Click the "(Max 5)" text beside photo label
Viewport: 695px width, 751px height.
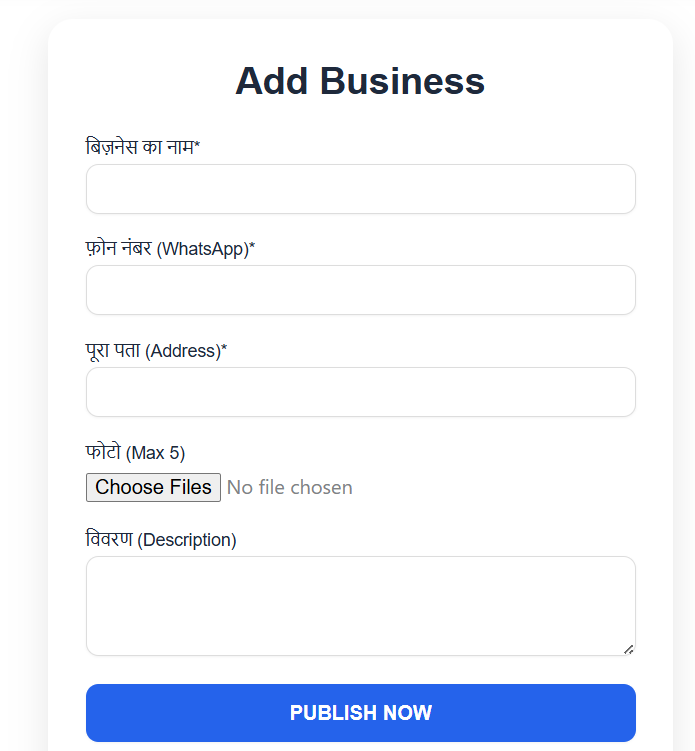[155, 454]
